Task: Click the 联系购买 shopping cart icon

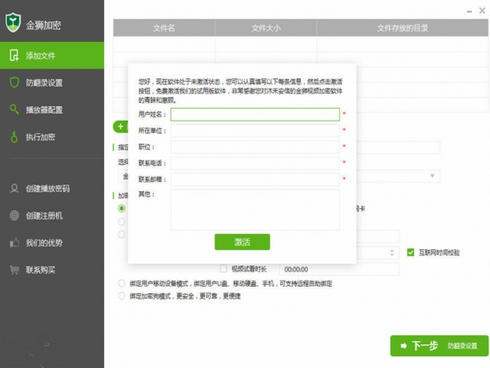Action: pos(14,269)
